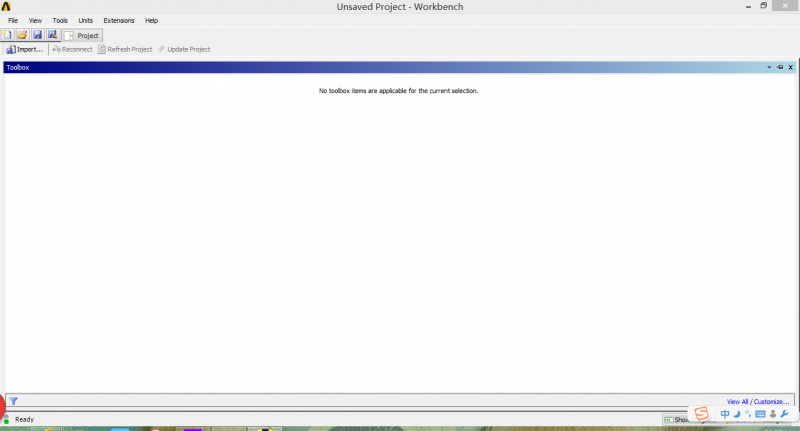Click the Toolbox filter funnel icon
The width and height of the screenshot is (800, 431).
[14, 401]
